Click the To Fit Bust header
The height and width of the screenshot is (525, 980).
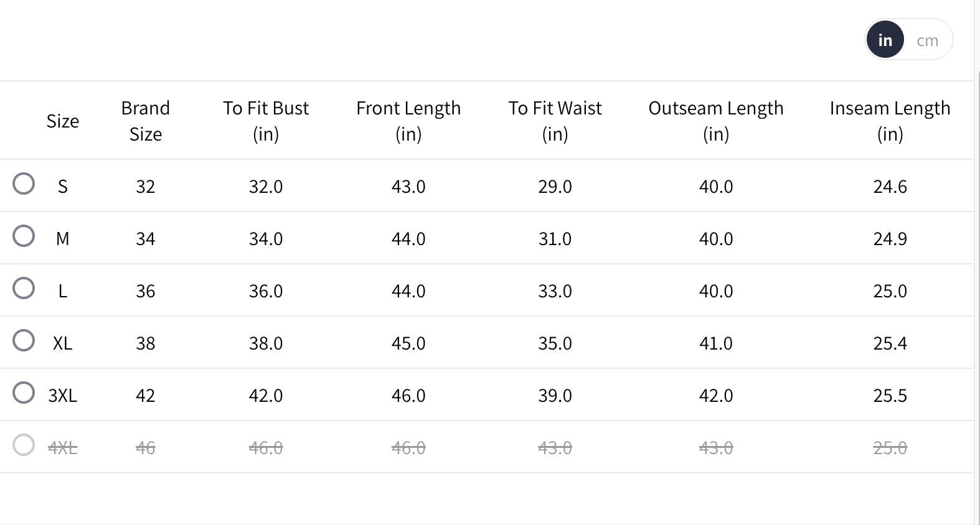(x=266, y=121)
